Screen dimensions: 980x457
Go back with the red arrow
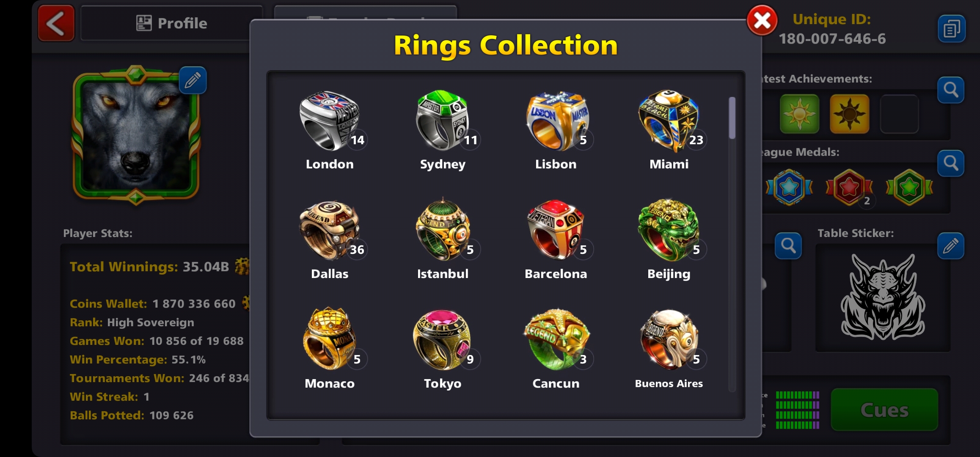(56, 23)
